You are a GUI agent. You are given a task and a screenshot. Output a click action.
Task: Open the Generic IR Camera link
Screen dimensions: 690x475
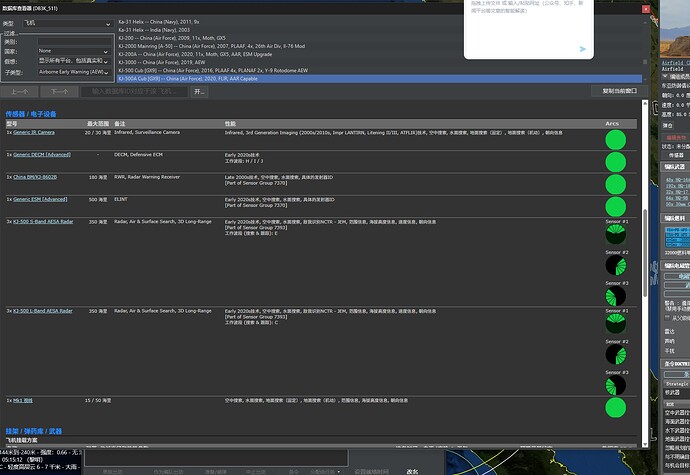coord(34,132)
